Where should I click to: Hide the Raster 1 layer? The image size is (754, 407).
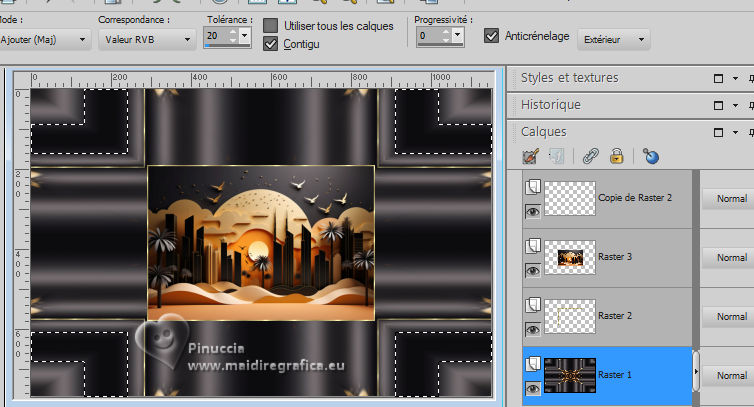coord(532,389)
